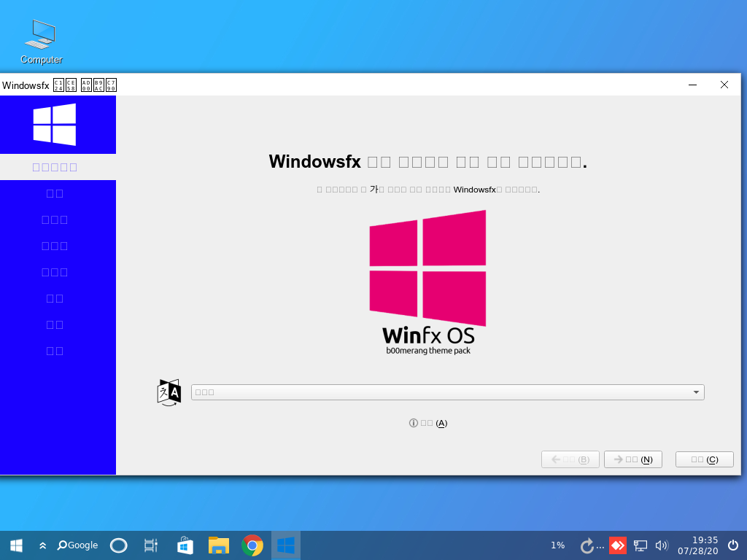Launch the store shopping bag icon

click(185, 545)
